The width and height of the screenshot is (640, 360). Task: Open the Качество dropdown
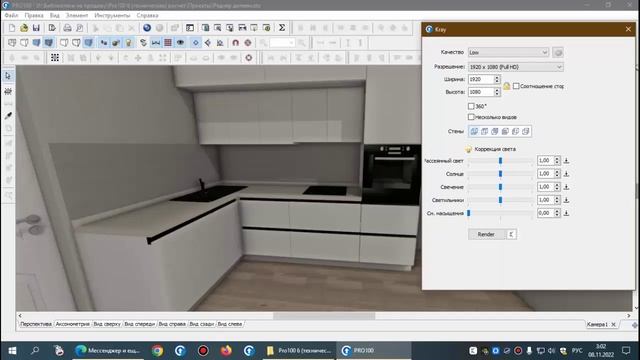[x=508, y=52]
